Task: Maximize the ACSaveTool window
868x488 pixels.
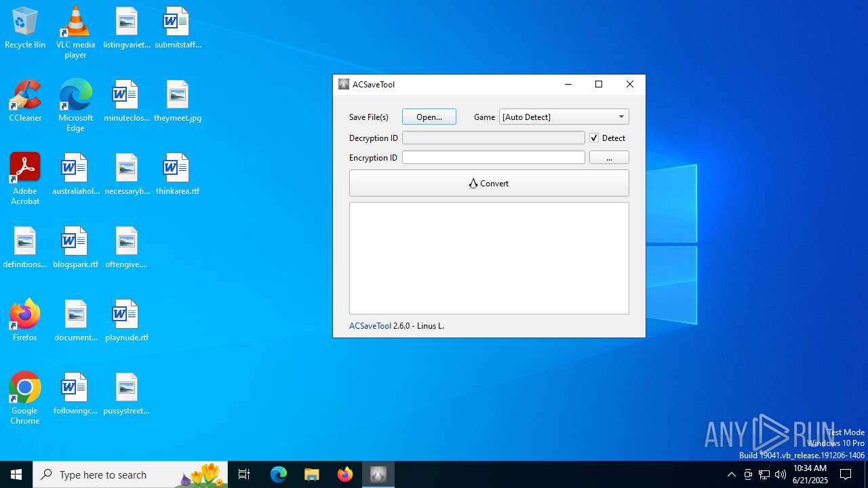Action: tap(599, 85)
